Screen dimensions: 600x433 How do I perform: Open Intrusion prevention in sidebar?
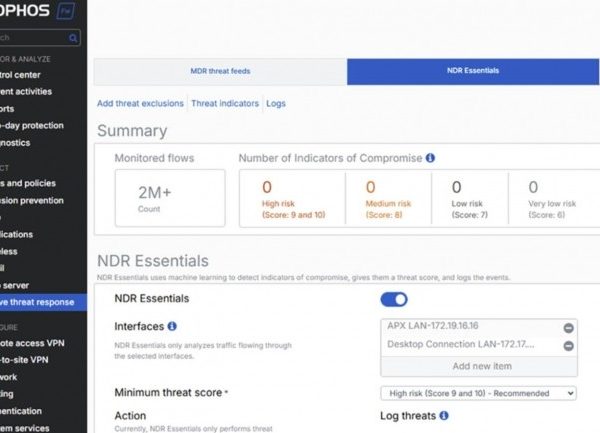(x=32, y=201)
